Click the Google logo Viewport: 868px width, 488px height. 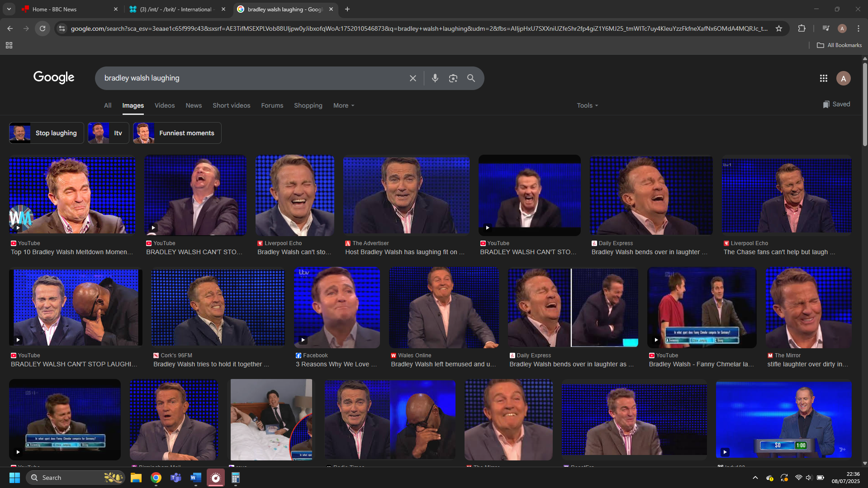54,77
